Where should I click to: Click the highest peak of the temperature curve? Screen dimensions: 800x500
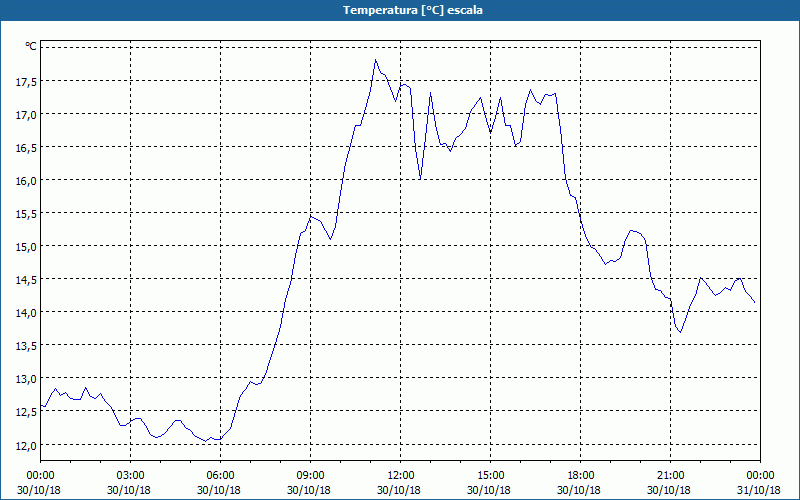point(376,60)
